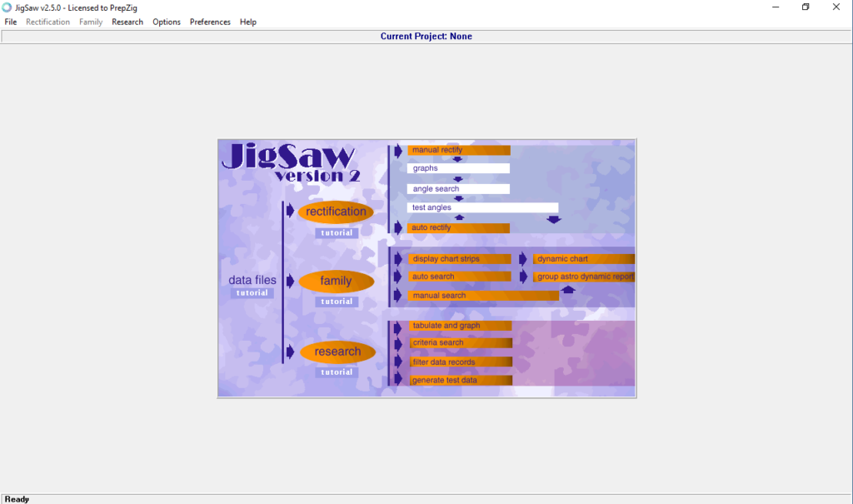Select manual rectify
Image resolution: width=853 pixels, height=504 pixels.
click(459, 150)
